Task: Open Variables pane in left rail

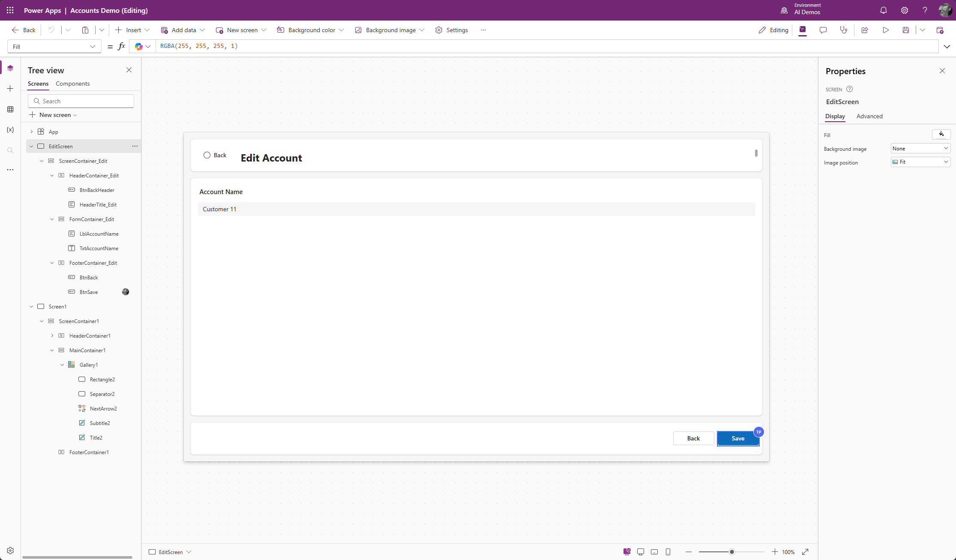Action: 10,129
